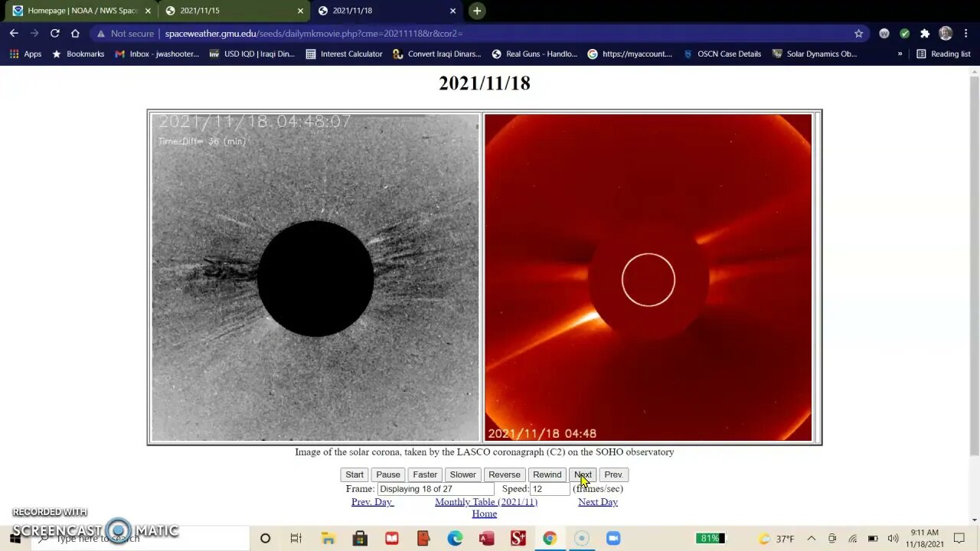980x551 pixels.
Task: Click the Faster button
Action: 425,474
